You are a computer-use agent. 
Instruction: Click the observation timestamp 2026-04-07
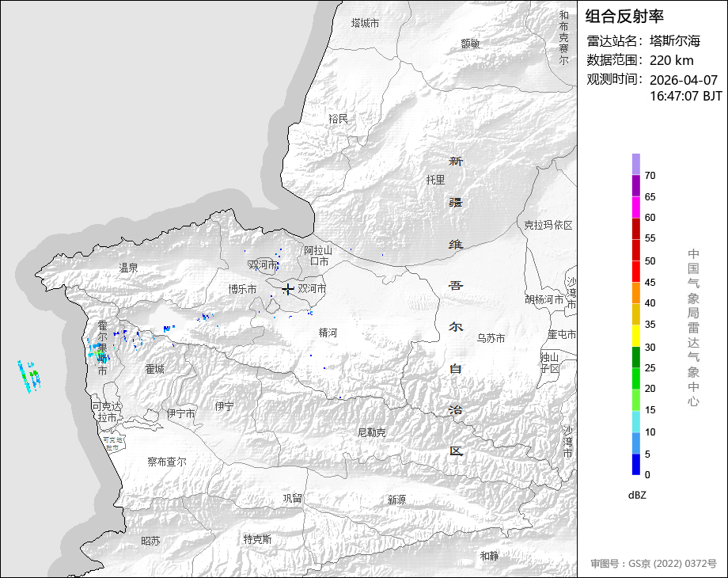[x=683, y=80]
